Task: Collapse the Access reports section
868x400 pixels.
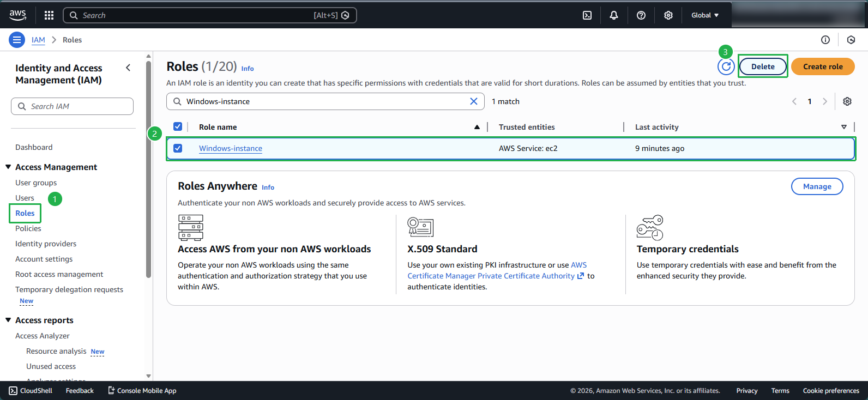Action: (8, 320)
